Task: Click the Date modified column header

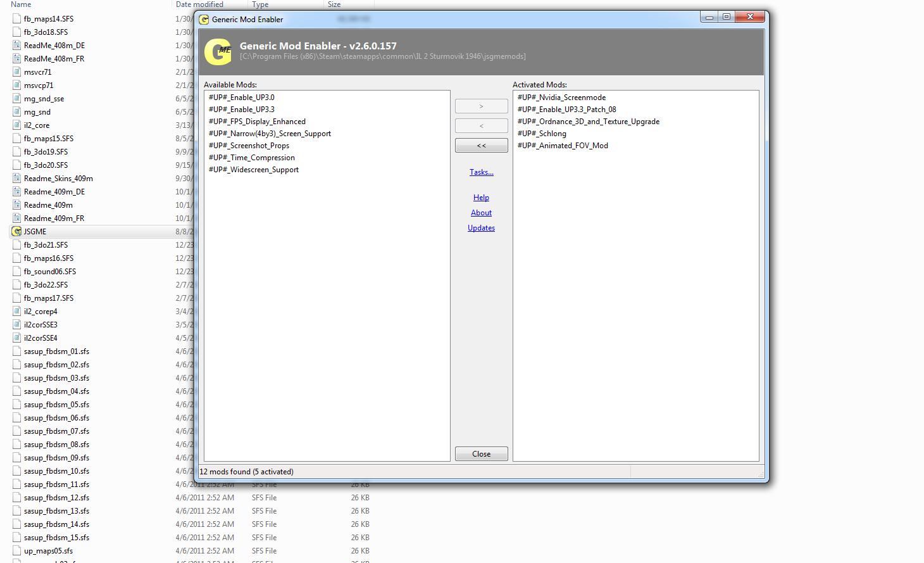Action: pos(199,4)
